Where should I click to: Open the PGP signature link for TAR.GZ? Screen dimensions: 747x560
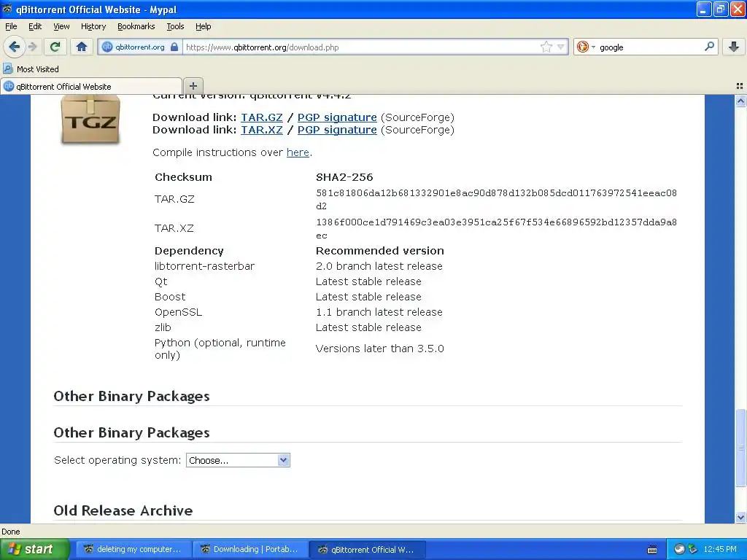337,117
